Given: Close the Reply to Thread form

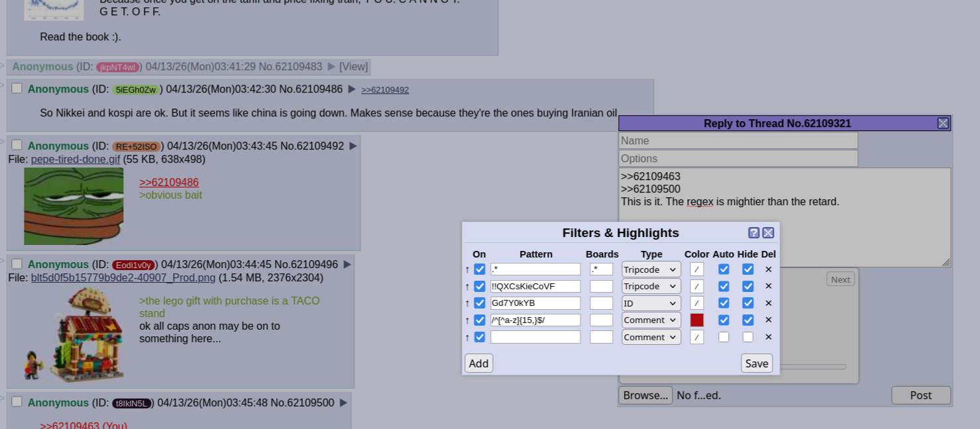Looking at the screenshot, I should point(943,123).
